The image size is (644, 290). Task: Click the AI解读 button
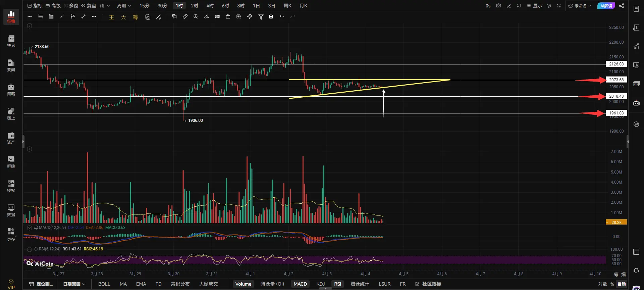[x=606, y=6]
